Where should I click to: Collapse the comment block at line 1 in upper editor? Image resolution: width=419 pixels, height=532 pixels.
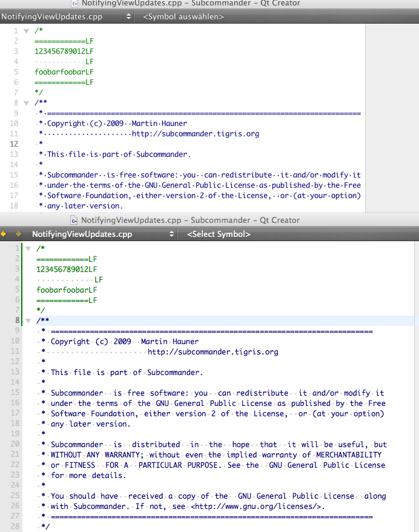pos(26,31)
